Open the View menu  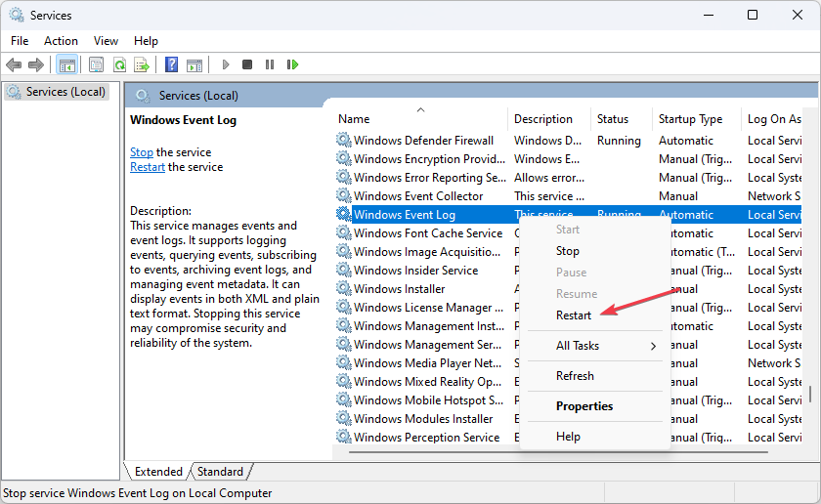106,41
